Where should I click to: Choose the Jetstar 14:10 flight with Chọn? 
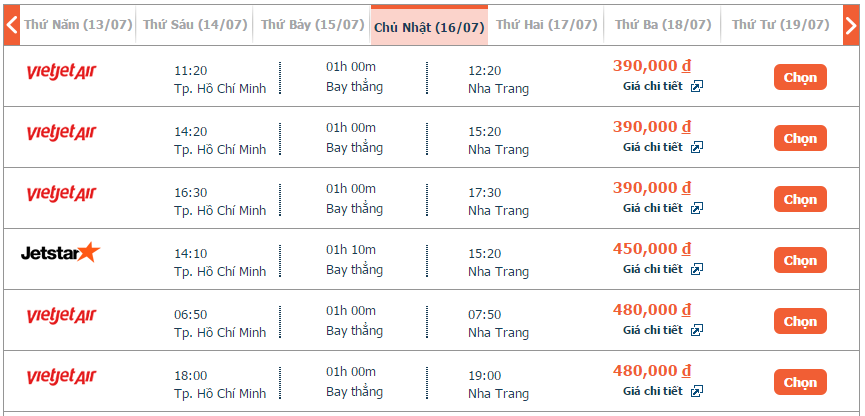(800, 260)
